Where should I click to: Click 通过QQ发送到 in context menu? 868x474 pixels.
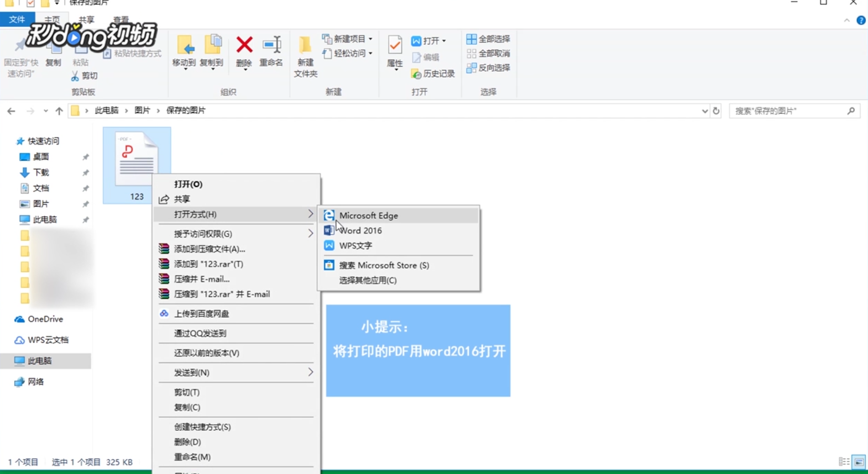(x=236, y=333)
